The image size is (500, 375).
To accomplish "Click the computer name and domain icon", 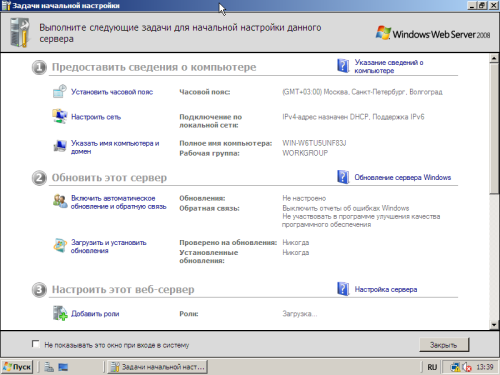I will [x=60, y=146].
